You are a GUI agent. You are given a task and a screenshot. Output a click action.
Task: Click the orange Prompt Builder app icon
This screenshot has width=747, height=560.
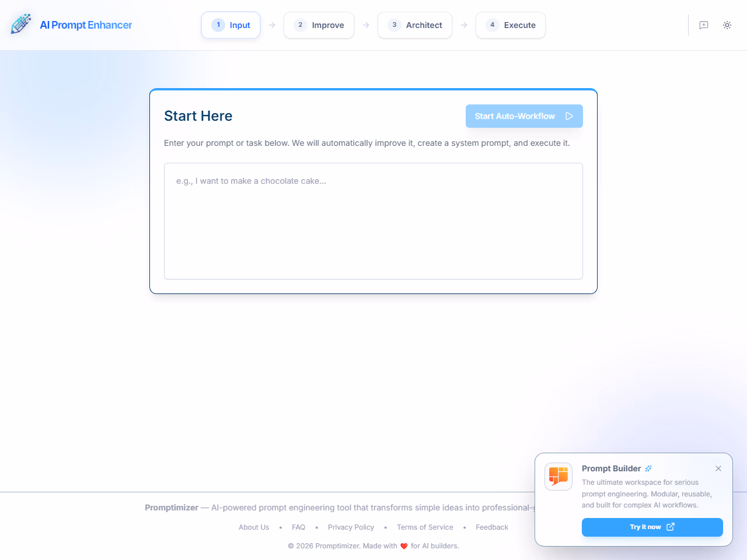click(x=558, y=477)
